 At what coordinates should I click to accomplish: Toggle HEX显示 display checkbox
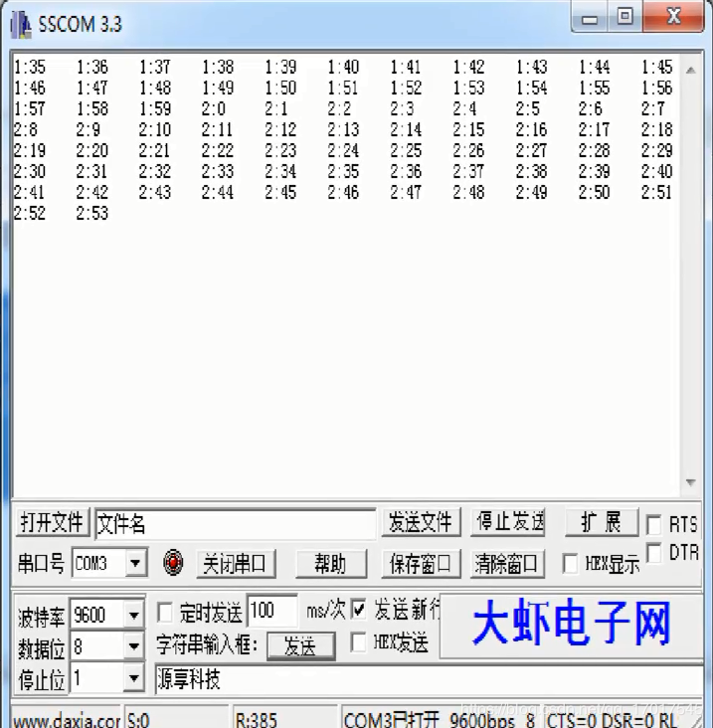click(570, 564)
